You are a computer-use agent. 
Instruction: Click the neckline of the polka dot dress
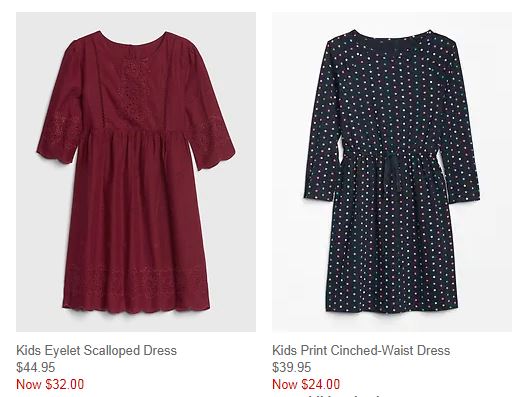[393, 36]
